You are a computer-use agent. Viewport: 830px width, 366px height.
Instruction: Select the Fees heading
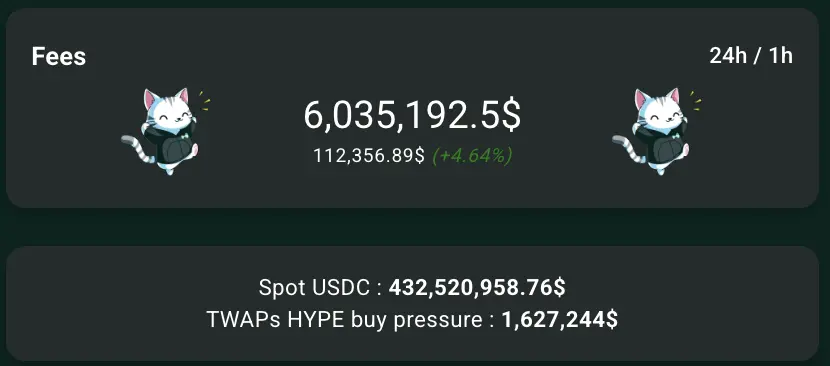[x=59, y=56]
